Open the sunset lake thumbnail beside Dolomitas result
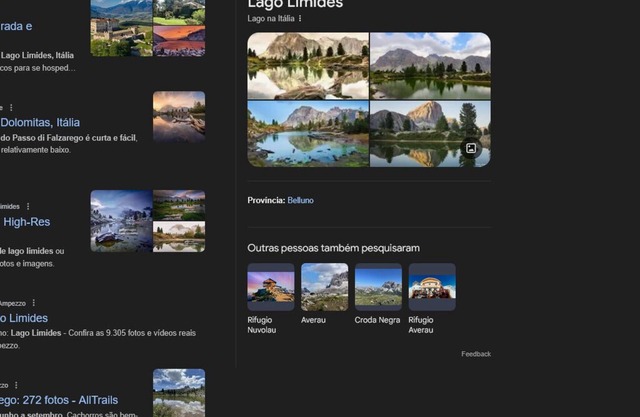 click(179, 116)
